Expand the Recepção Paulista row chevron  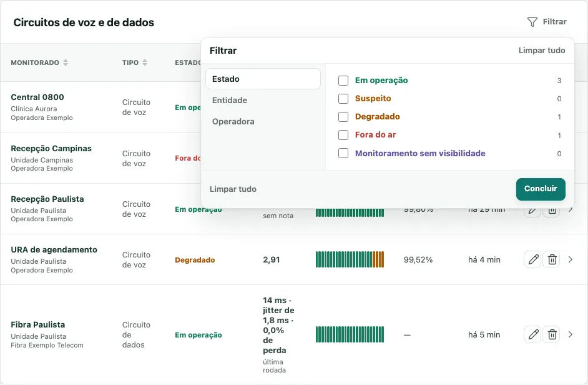click(571, 209)
